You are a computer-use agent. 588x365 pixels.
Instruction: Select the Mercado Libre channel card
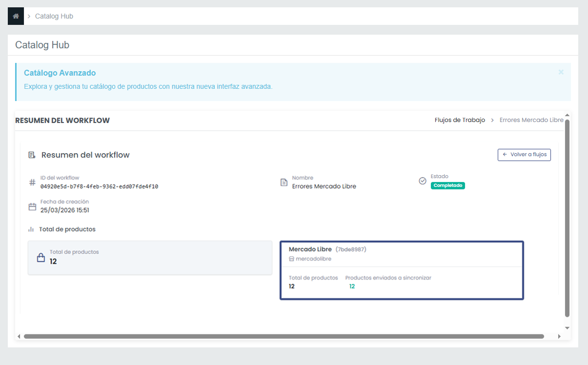point(401,270)
